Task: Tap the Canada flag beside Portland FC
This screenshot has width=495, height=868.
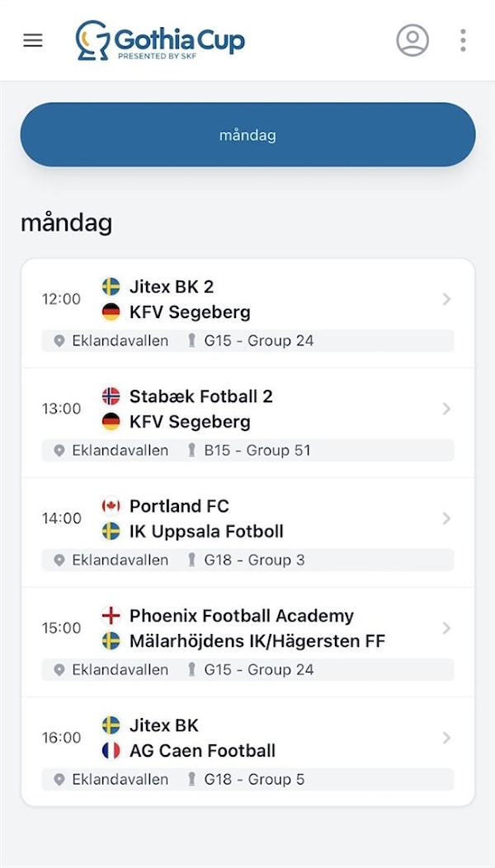Action: coord(111,506)
